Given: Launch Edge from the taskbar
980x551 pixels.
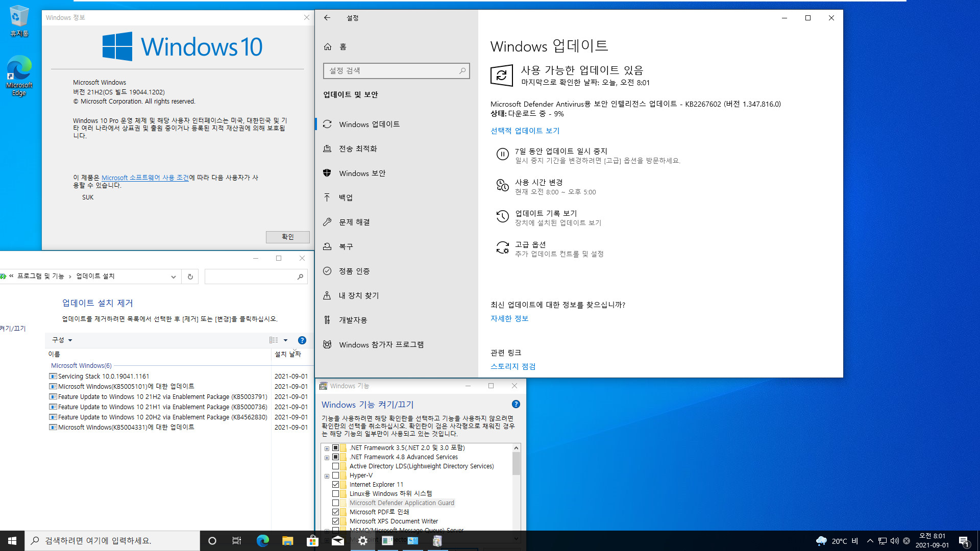Looking at the screenshot, I should [262, 541].
